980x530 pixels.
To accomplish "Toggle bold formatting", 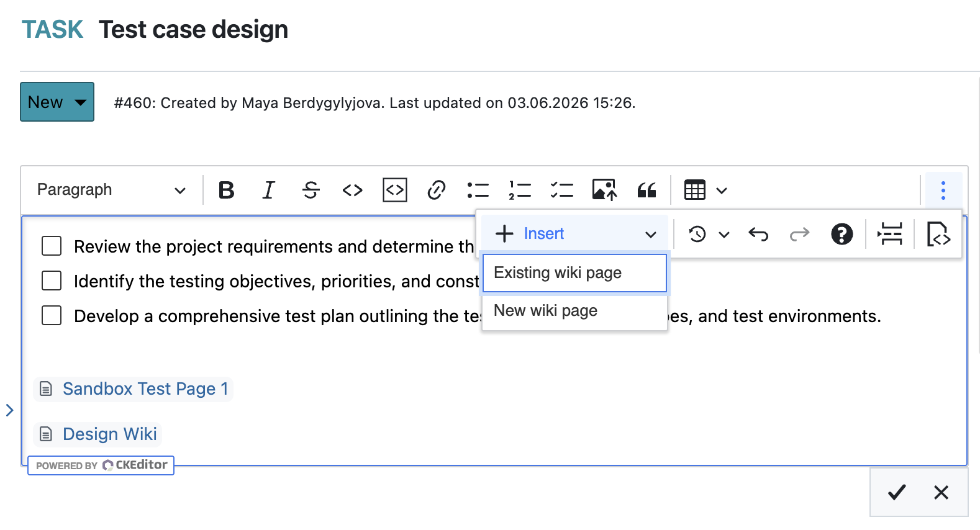I will point(227,190).
